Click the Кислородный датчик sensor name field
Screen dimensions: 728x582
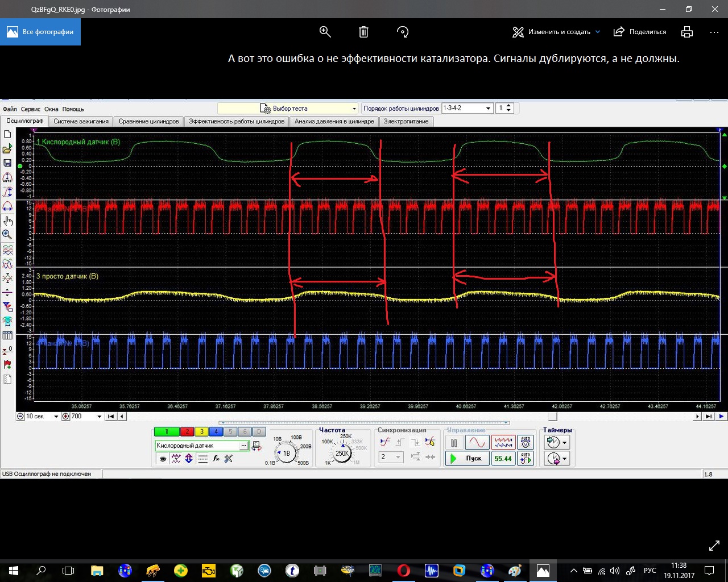tap(197, 446)
